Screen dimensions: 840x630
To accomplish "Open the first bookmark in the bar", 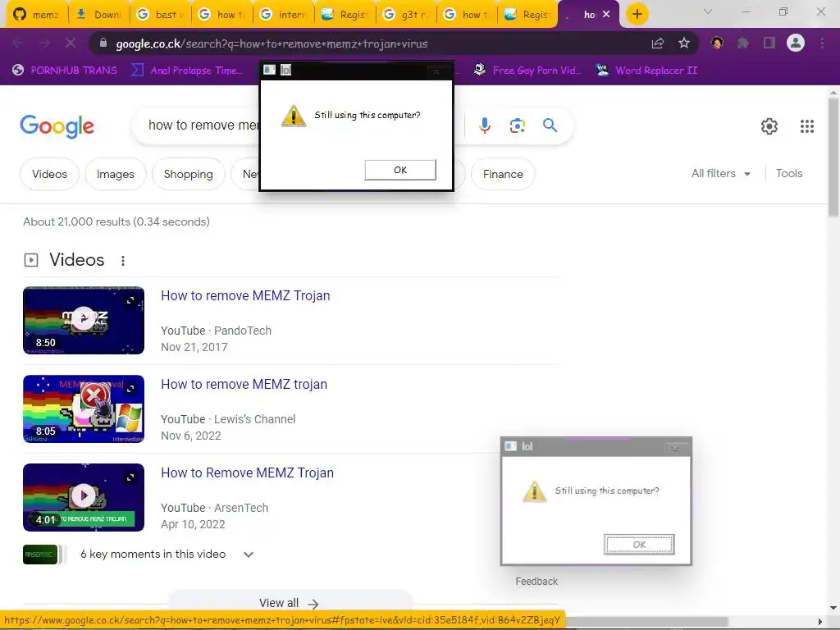I will point(64,71).
